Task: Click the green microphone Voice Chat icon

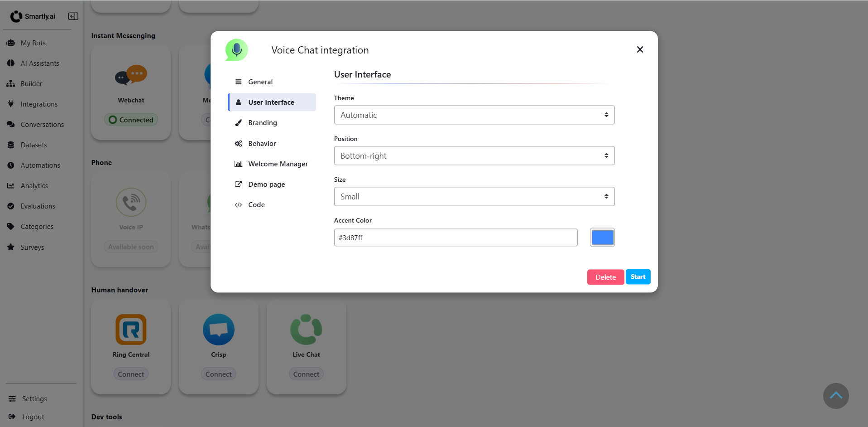Action: coord(236,49)
